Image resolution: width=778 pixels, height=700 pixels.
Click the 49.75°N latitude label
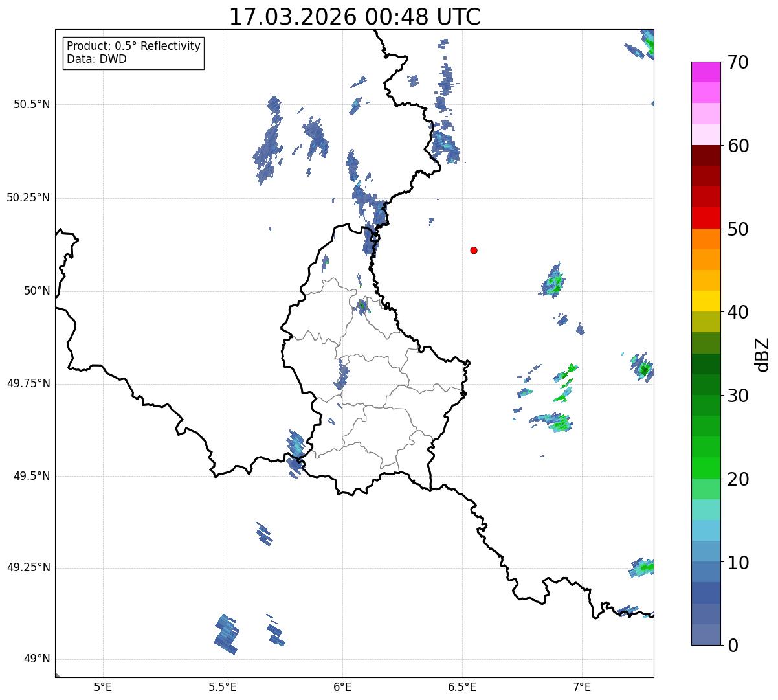(28, 383)
